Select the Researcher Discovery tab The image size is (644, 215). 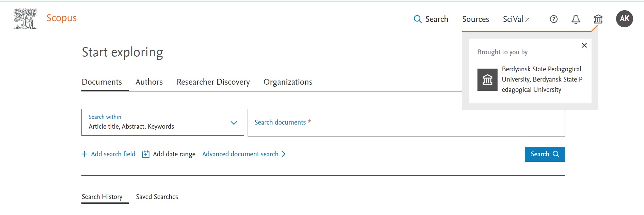click(x=213, y=82)
